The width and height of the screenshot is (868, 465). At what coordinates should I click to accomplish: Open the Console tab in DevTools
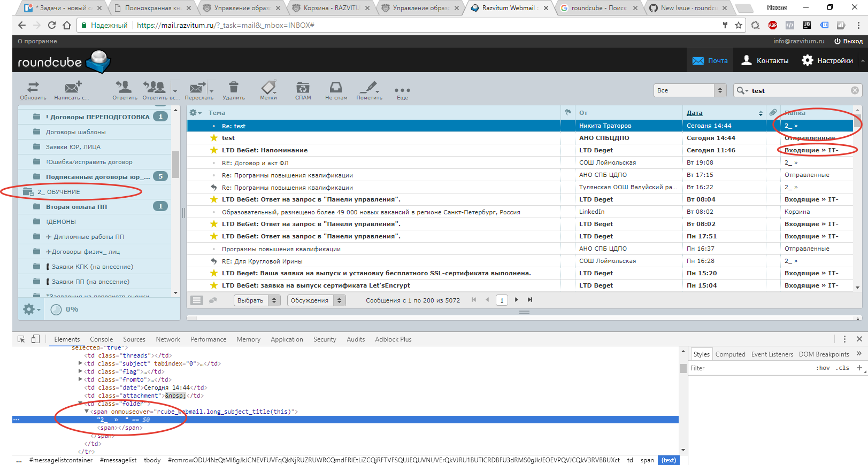[101, 339]
